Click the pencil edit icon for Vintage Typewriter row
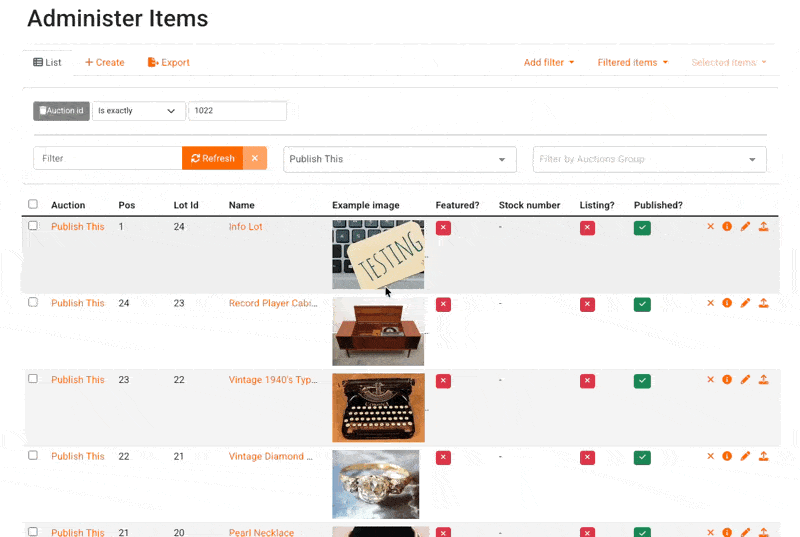The image size is (800, 537). coord(745,380)
